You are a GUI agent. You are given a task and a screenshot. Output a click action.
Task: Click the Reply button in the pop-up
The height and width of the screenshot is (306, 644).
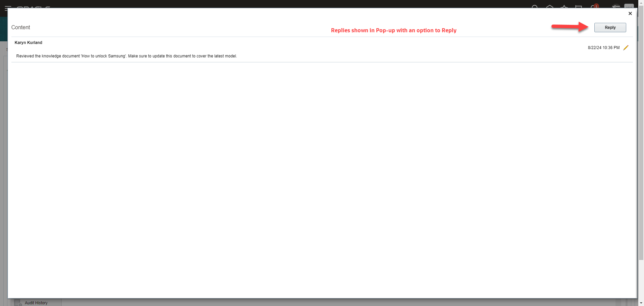[x=610, y=28]
